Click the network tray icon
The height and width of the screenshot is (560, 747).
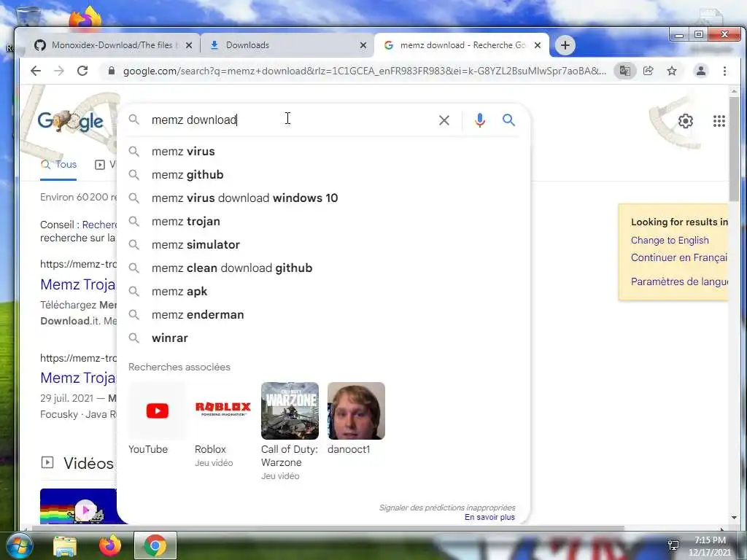pos(673,545)
